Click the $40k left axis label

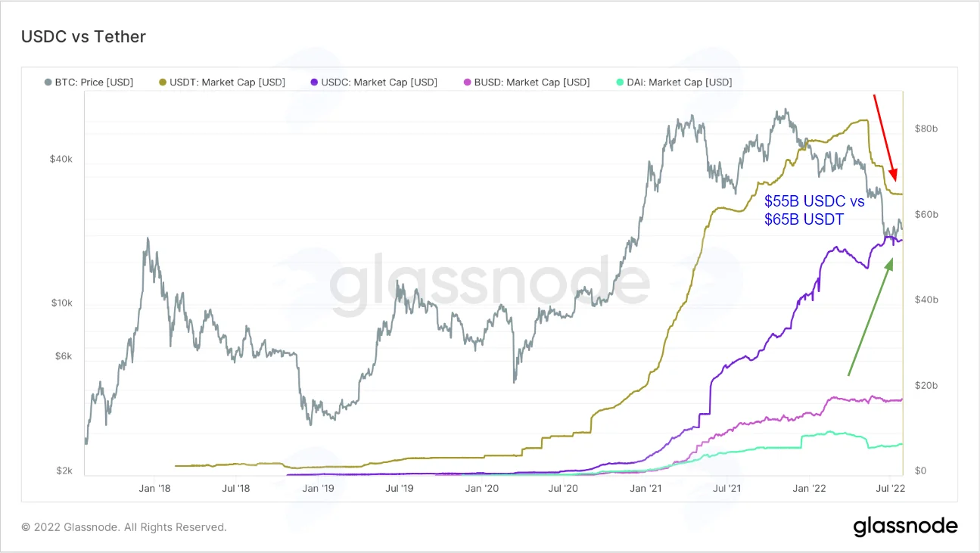[61, 160]
